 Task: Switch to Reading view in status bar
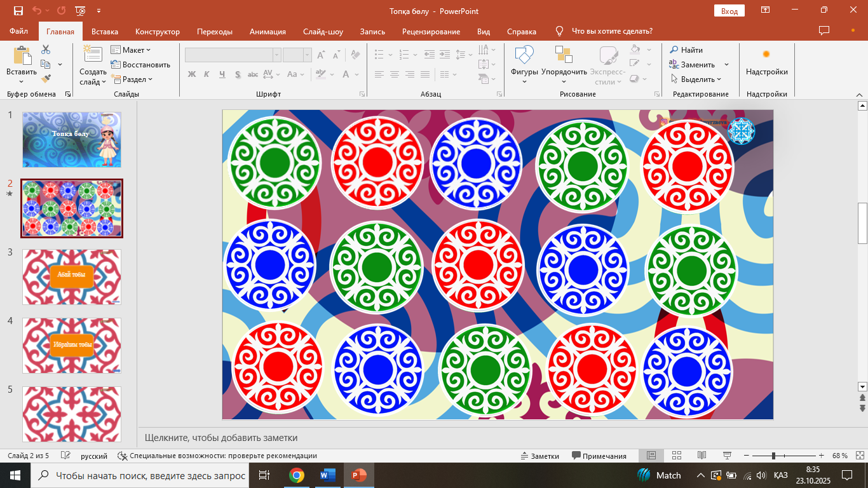(702, 456)
